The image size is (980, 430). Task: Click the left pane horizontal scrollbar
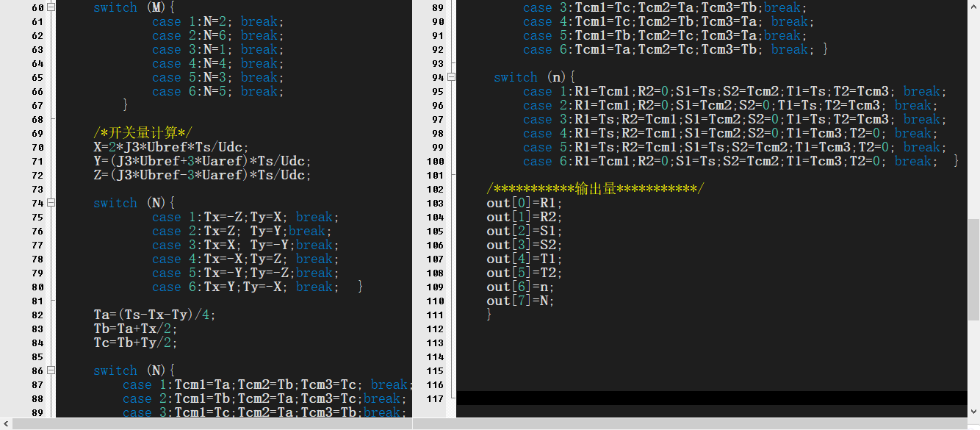pyautogui.click(x=206, y=423)
